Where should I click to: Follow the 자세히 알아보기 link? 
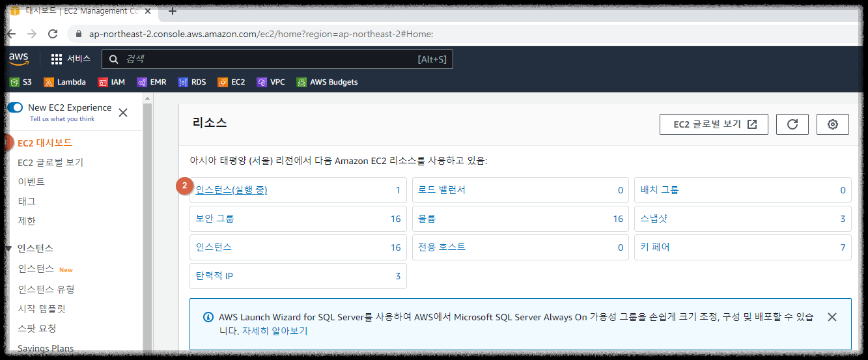[x=275, y=331]
